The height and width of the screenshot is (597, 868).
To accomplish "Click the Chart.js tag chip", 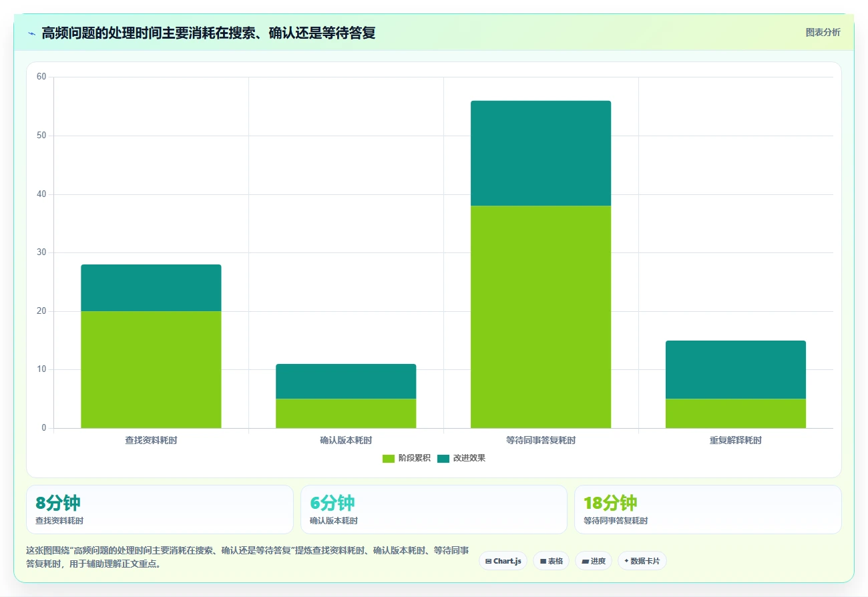I will pyautogui.click(x=503, y=561).
